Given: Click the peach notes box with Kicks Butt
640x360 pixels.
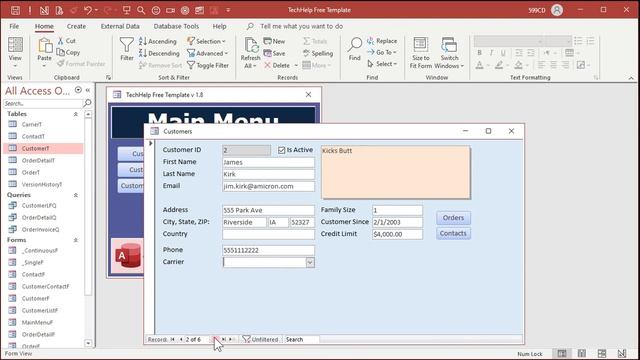Looking at the screenshot, I should tap(396, 172).
